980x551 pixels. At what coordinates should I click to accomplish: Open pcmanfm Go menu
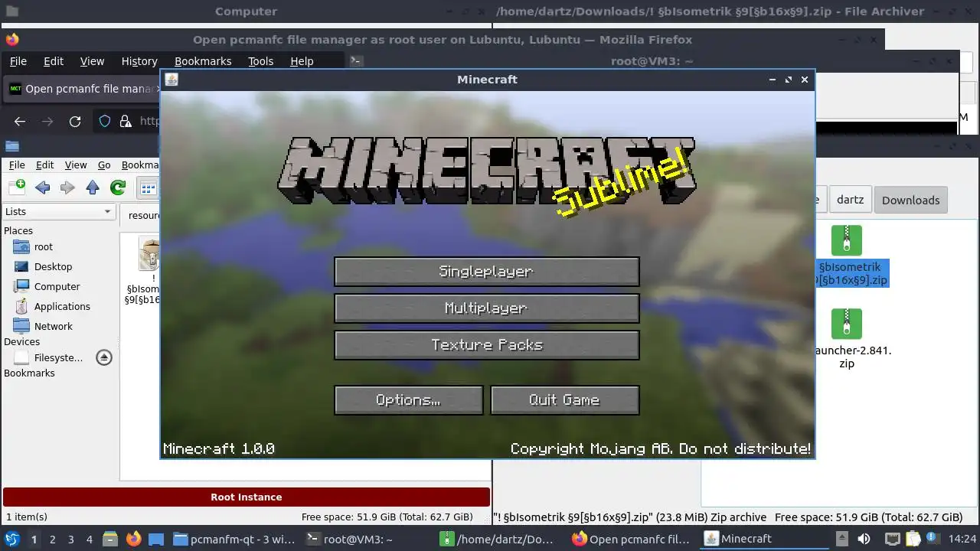[104, 165]
